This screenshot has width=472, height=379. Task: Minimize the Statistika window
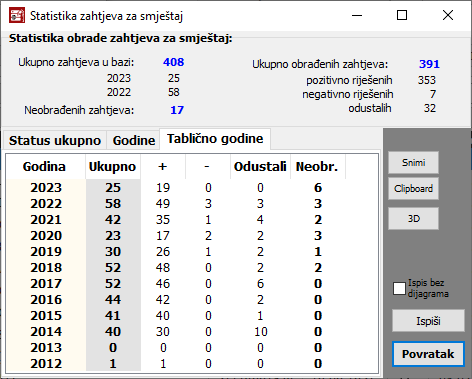click(x=357, y=15)
